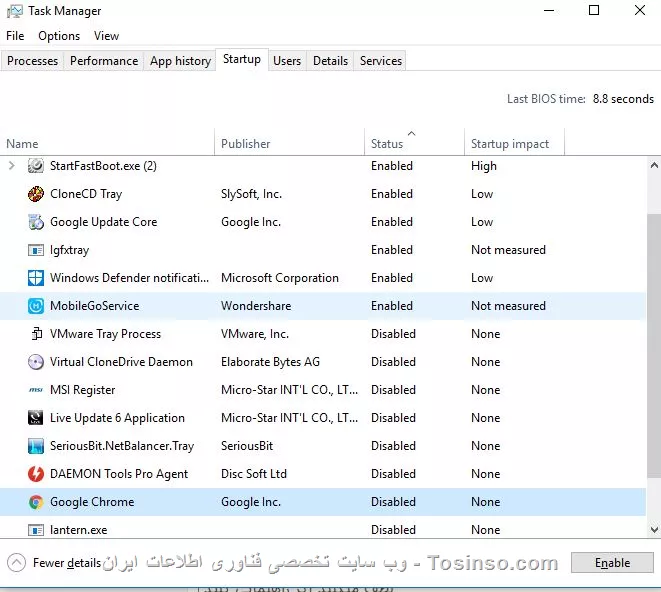Sort by the Name column header
The width and height of the screenshot is (661, 592).
click(x=22, y=144)
